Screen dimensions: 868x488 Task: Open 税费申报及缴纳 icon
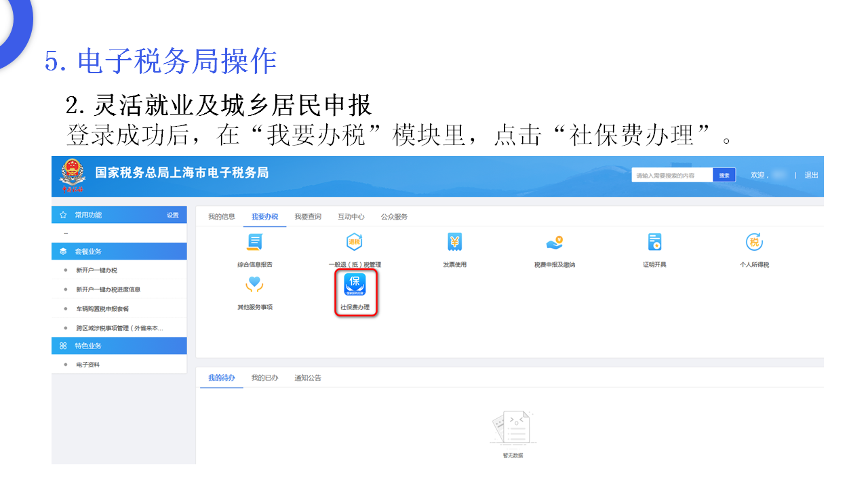coord(555,242)
